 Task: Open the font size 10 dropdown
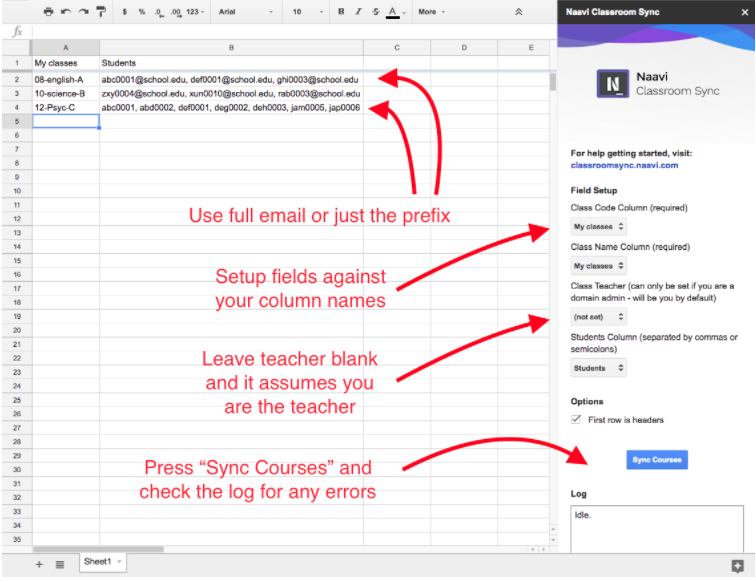pyautogui.click(x=308, y=12)
